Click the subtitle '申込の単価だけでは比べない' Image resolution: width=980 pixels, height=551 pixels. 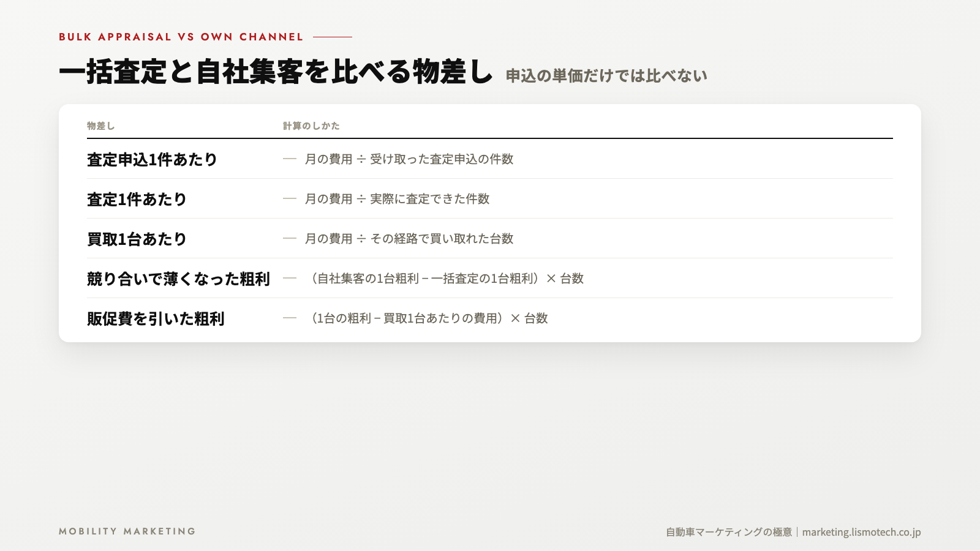pyautogui.click(x=606, y=75)
